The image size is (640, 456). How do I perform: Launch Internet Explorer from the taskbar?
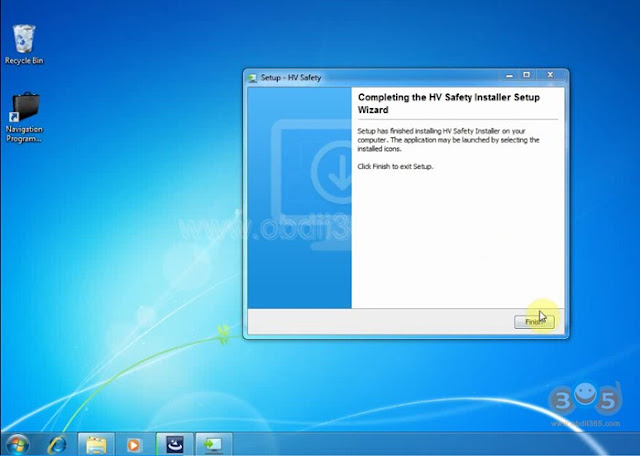[57, 445]
